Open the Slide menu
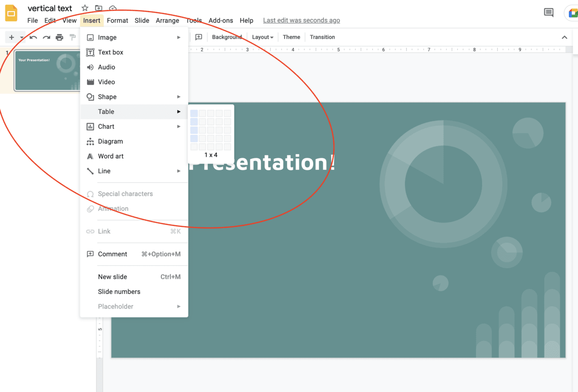Image resolution: width=578 pixels, height=392 pixels. point(142,21)
